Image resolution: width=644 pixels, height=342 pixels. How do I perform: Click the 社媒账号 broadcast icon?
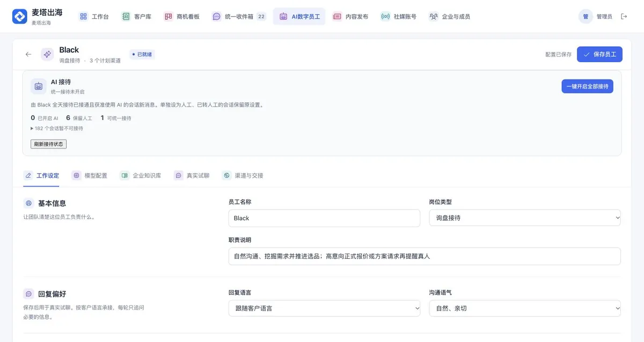pyautogui.click(x=385, y=17)
